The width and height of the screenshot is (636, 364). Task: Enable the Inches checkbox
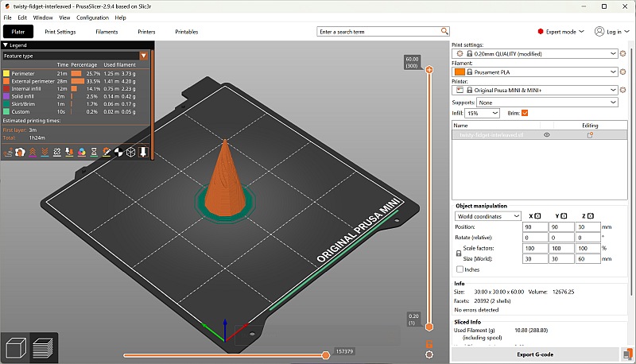(460, 269)
